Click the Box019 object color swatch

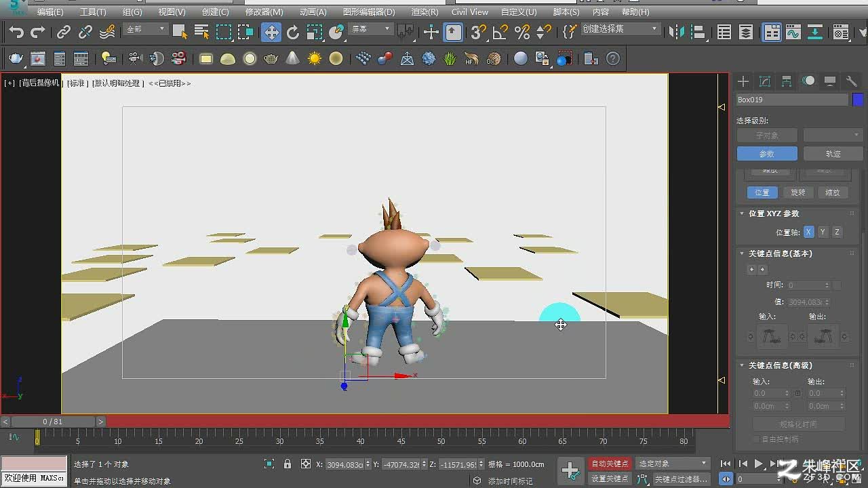click(858, 100)
